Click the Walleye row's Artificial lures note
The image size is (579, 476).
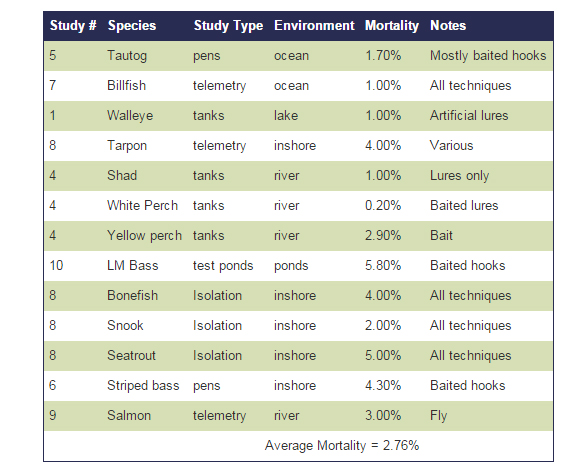469,116
